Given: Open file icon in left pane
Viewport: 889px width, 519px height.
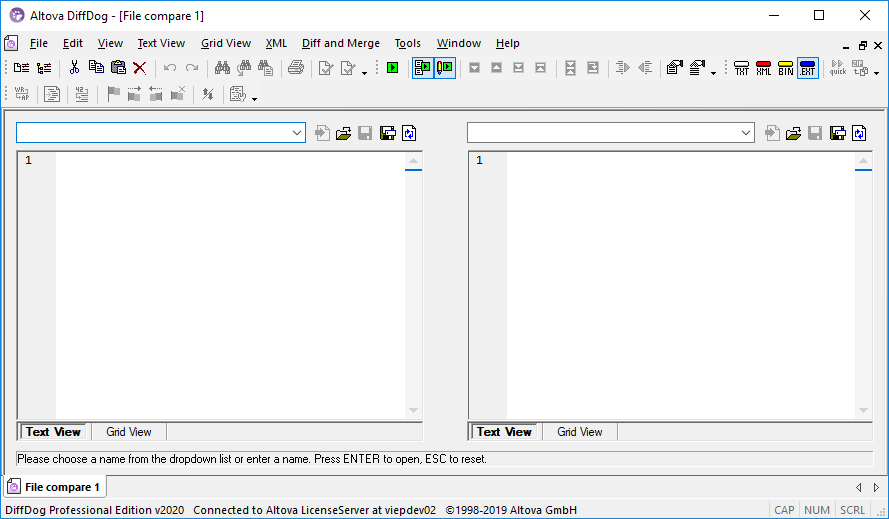Looking at the screenshot, I should click(344, 133).
